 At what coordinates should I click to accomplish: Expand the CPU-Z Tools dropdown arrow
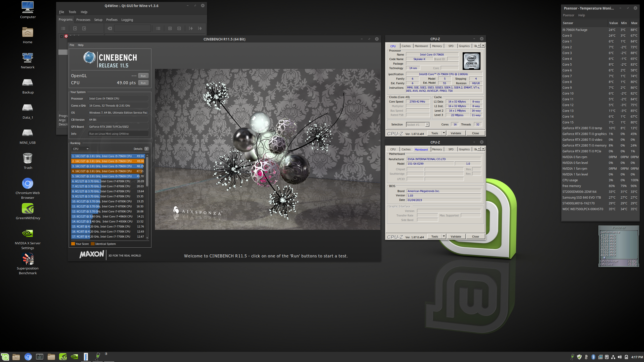(444, 133)
